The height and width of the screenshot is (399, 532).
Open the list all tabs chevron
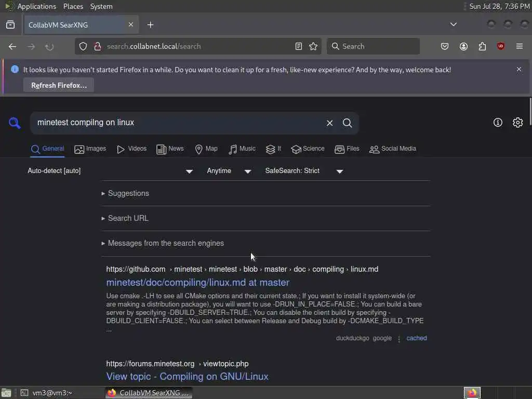(453, 24)
